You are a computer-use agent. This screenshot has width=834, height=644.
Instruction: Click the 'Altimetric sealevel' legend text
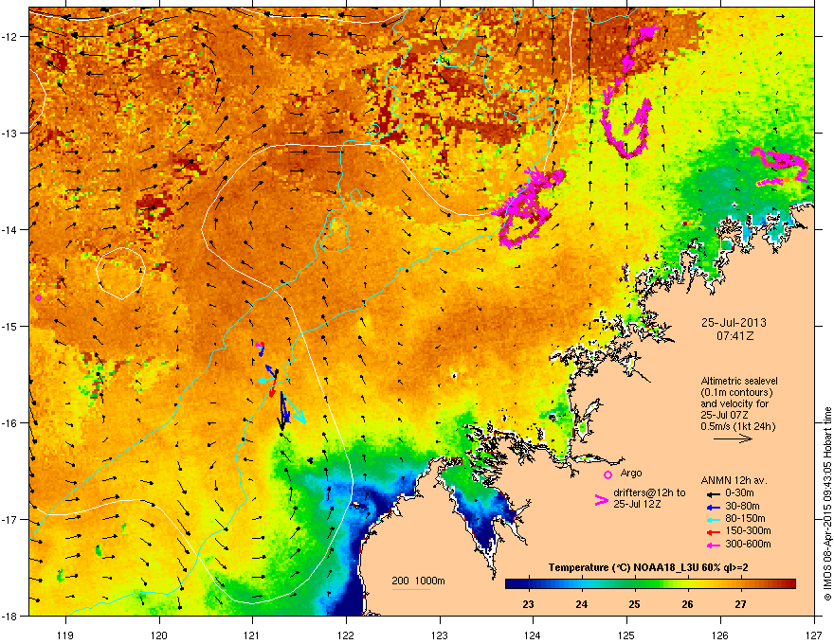click(x=739, y=381)
